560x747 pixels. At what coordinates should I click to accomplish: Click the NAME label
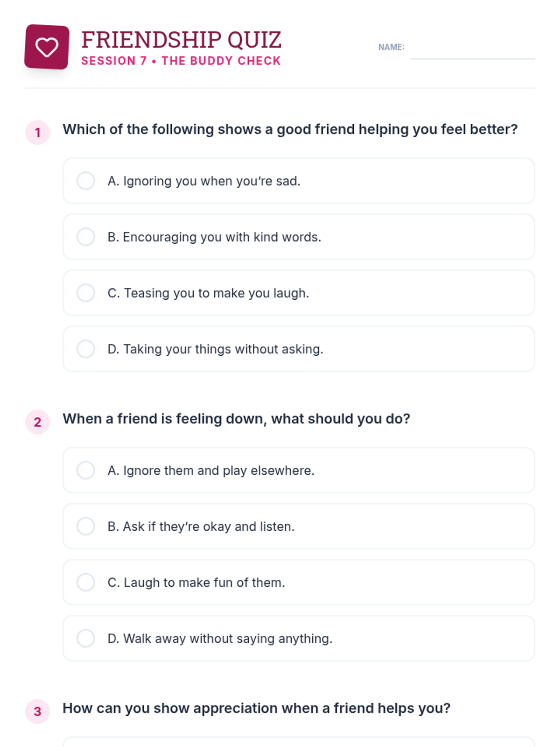[391, 47]
